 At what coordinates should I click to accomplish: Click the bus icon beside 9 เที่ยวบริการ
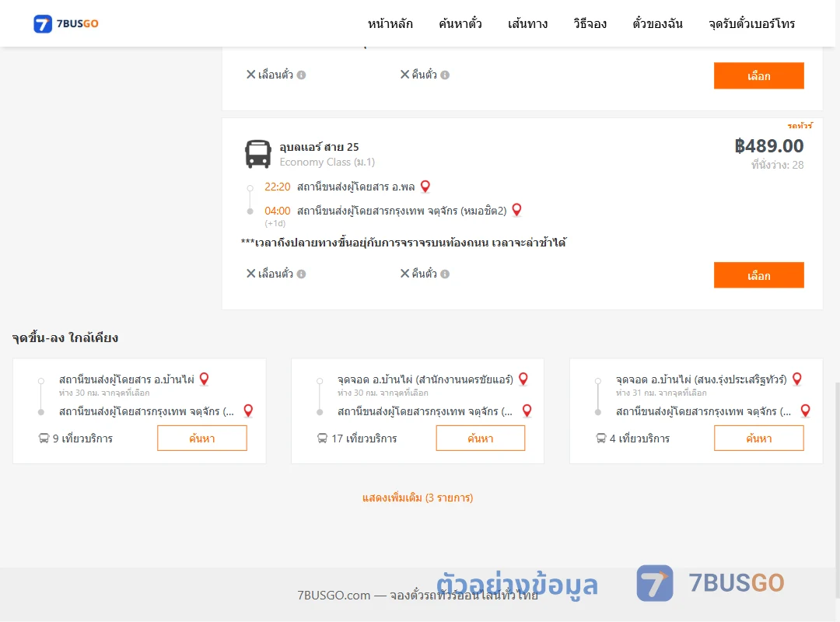44,439
